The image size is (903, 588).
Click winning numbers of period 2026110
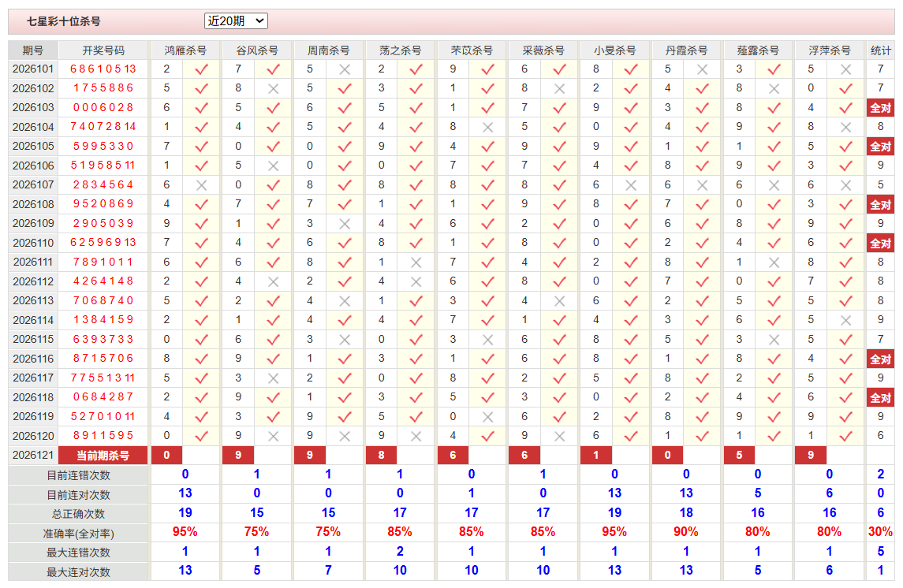pos(103,243)
